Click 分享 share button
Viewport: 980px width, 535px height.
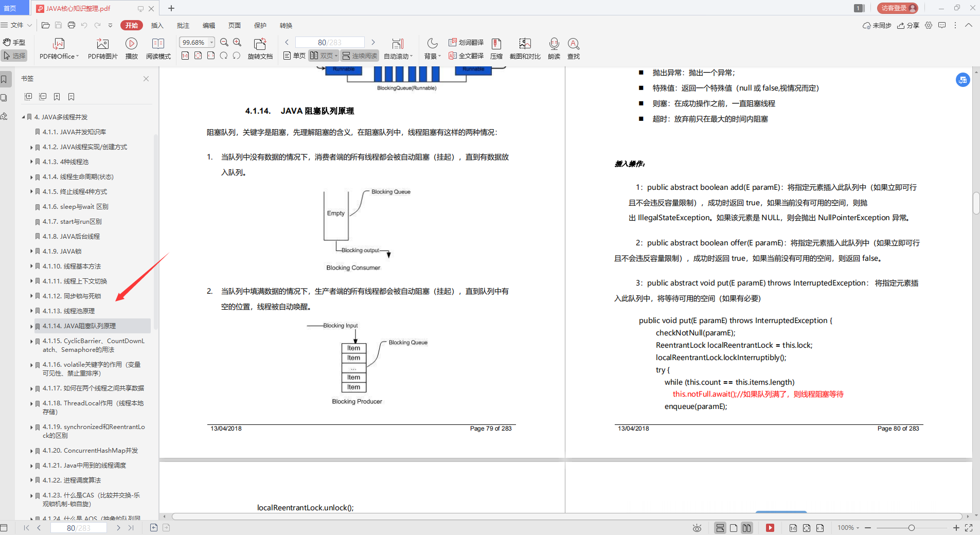click(908, 25)
